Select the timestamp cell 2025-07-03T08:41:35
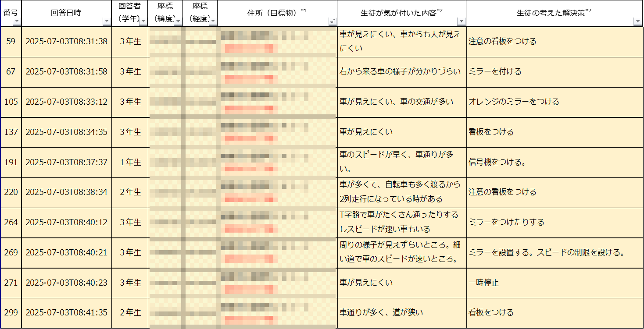 point(66,312)
